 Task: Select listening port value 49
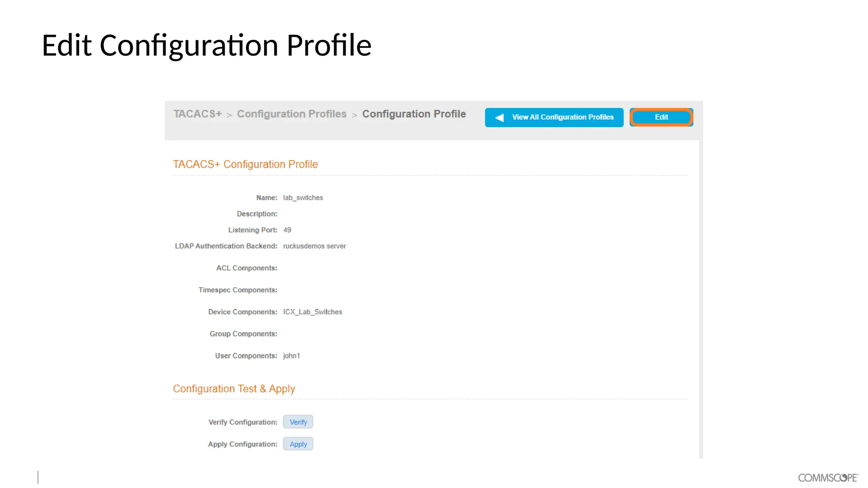pyautogui.click(x=287, y=230)
